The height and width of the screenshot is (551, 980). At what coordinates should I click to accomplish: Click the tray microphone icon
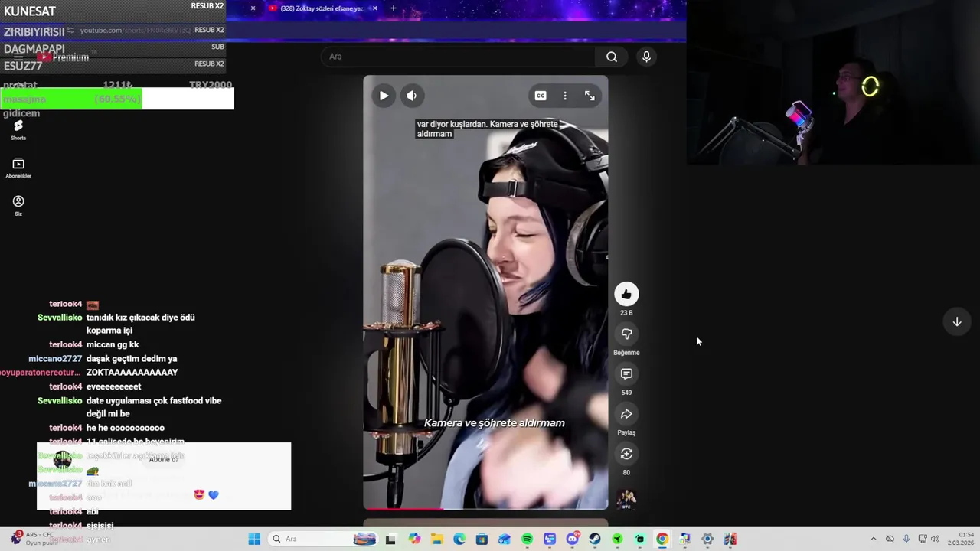tap(906, 539)
